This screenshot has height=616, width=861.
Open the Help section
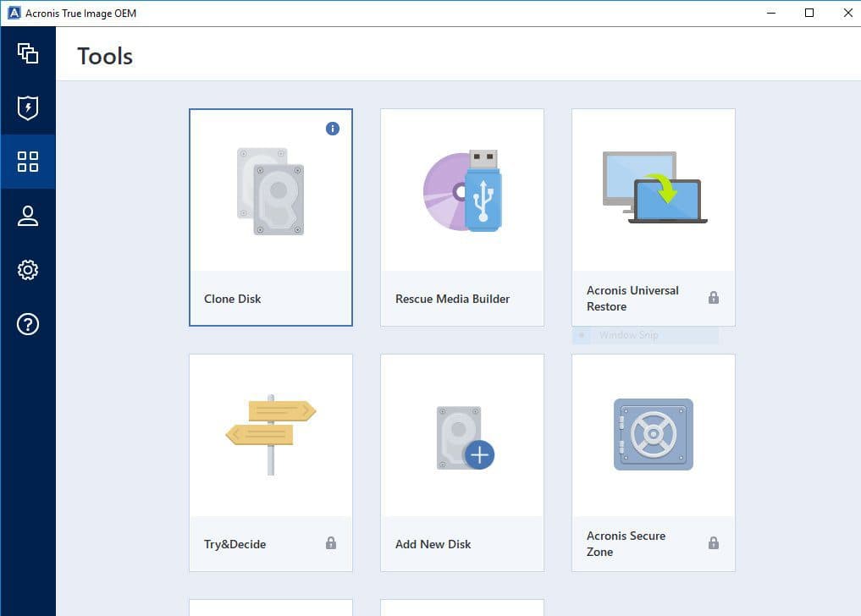click(28, 324)
